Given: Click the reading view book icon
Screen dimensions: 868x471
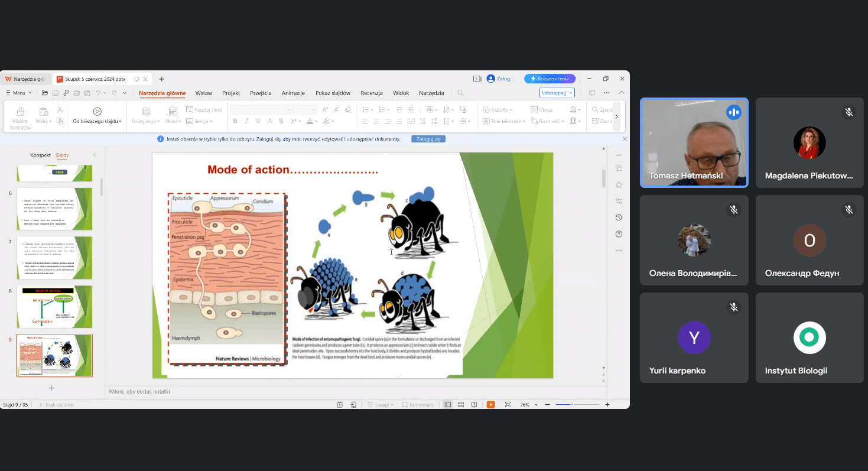Looking at the screenshot, I should (474, 405).
